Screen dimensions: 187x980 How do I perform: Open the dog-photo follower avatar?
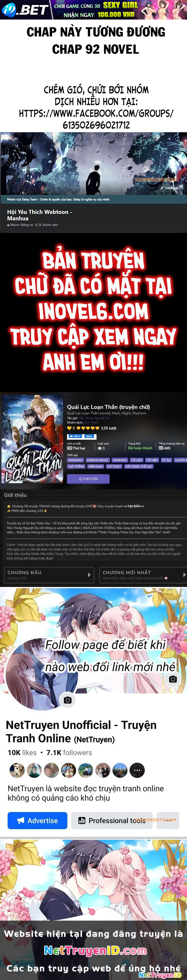[x=17, y=770]
